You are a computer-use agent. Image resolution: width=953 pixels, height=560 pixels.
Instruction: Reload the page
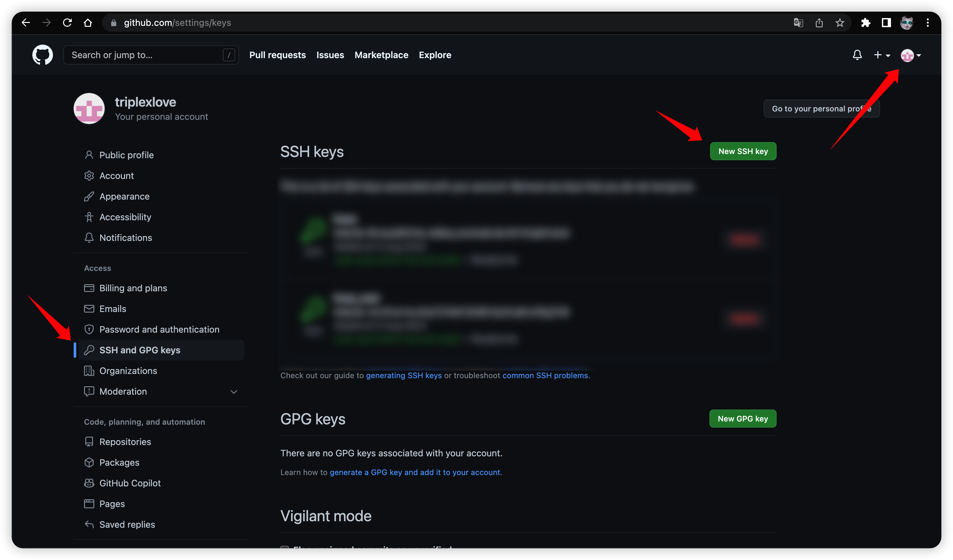[x=67, y=23]
